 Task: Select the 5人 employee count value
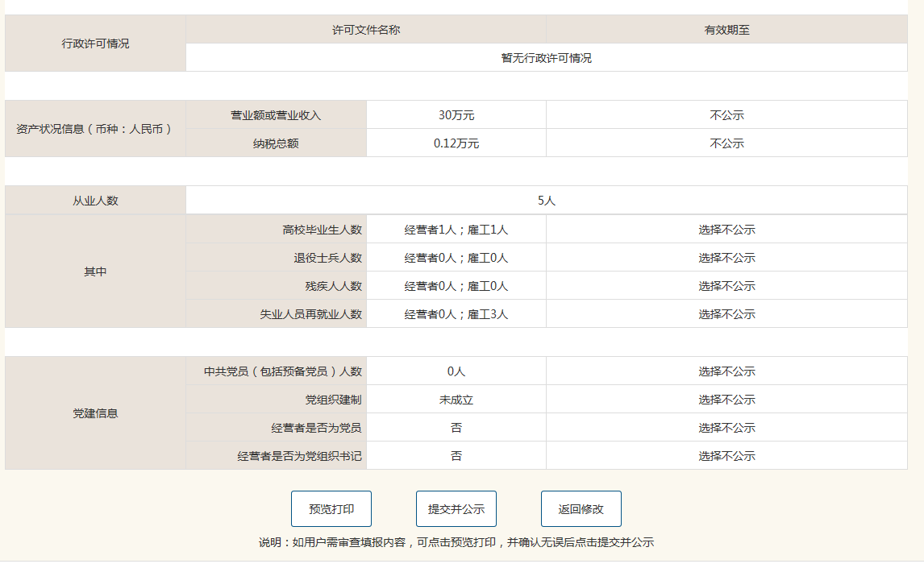(x=546, y=201)
